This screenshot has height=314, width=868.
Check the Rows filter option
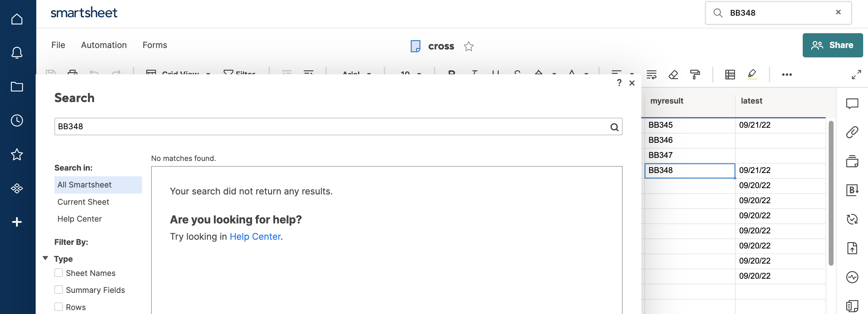pos(59,306)
